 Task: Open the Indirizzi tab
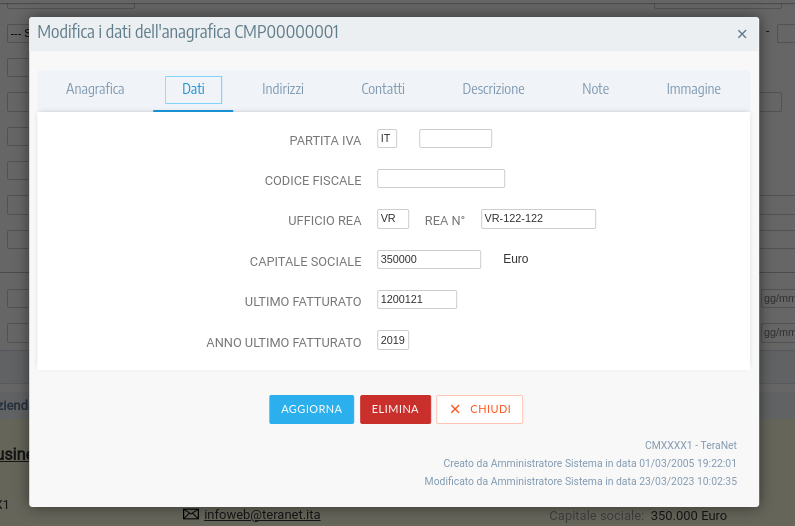click(x=283, y=89)
